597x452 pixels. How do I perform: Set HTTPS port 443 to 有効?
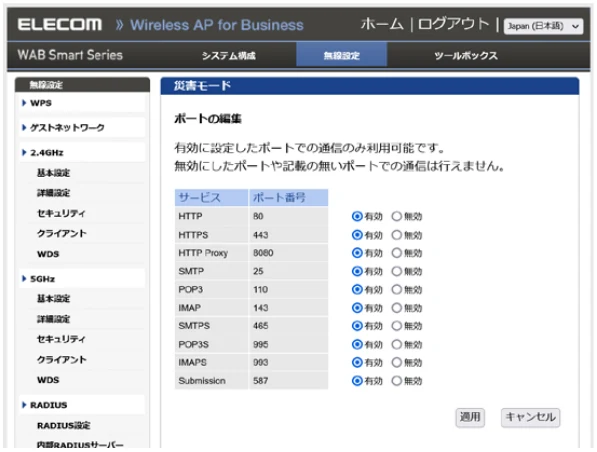click(x=357, y=235)
